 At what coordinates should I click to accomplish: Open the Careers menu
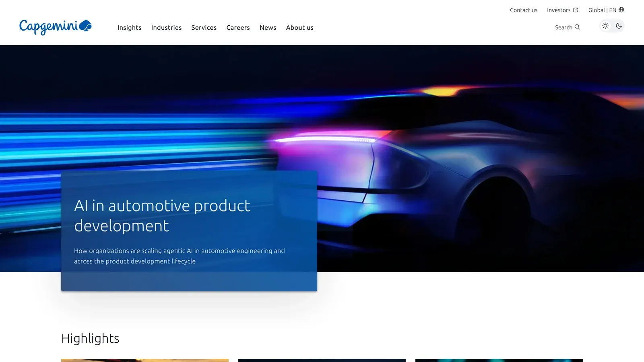238,27
